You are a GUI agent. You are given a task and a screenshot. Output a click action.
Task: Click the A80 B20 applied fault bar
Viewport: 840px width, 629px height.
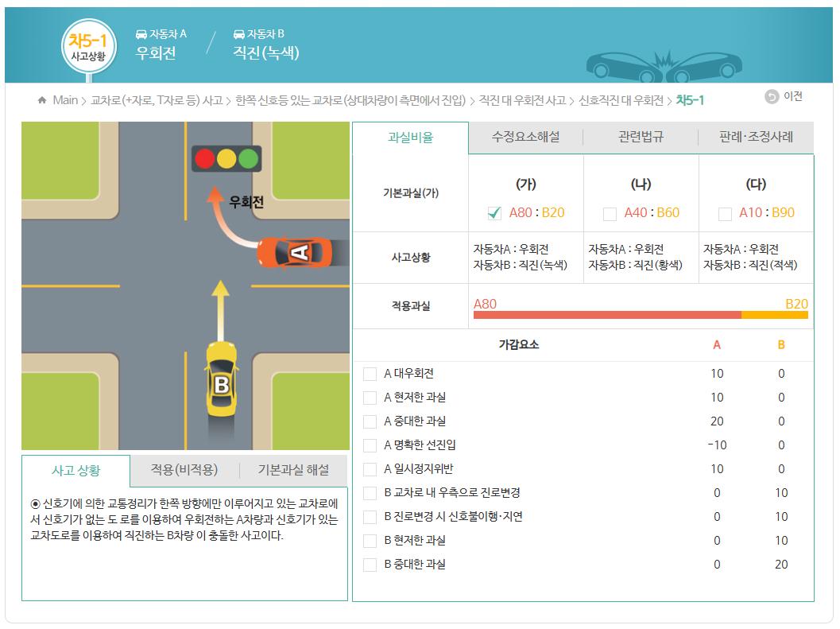coord(641,315)
